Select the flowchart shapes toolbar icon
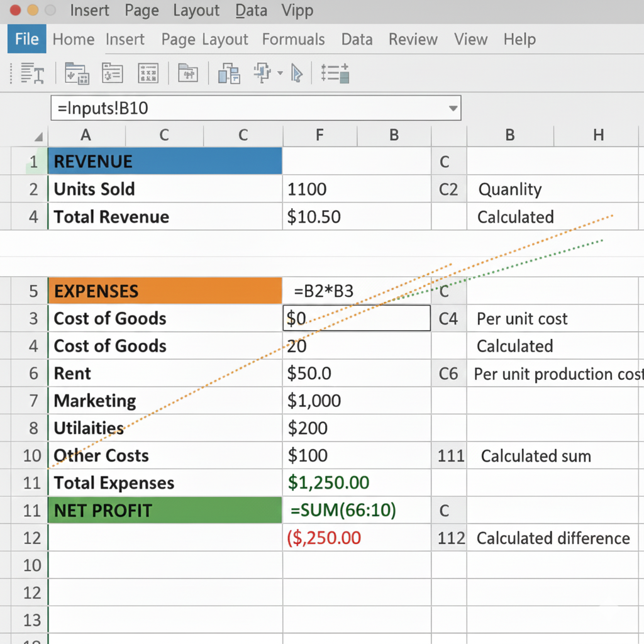This screenshot has height=644, width=644. tap(262, 73)
